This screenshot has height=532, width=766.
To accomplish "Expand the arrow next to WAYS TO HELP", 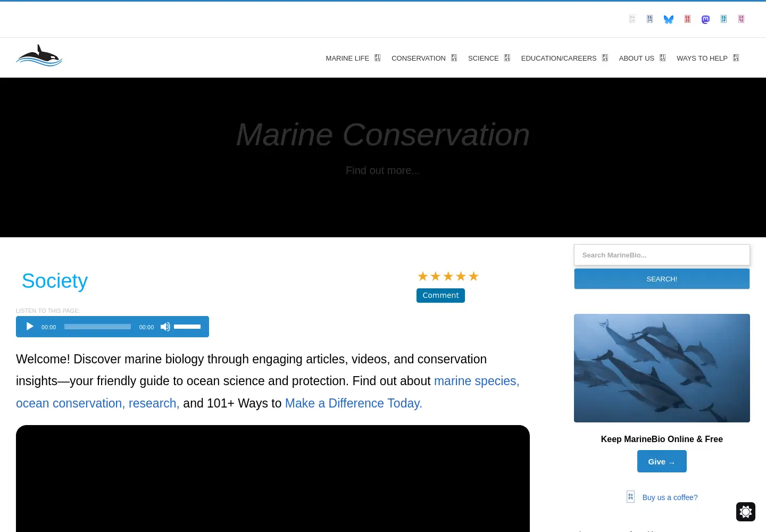I will point(736,58).
